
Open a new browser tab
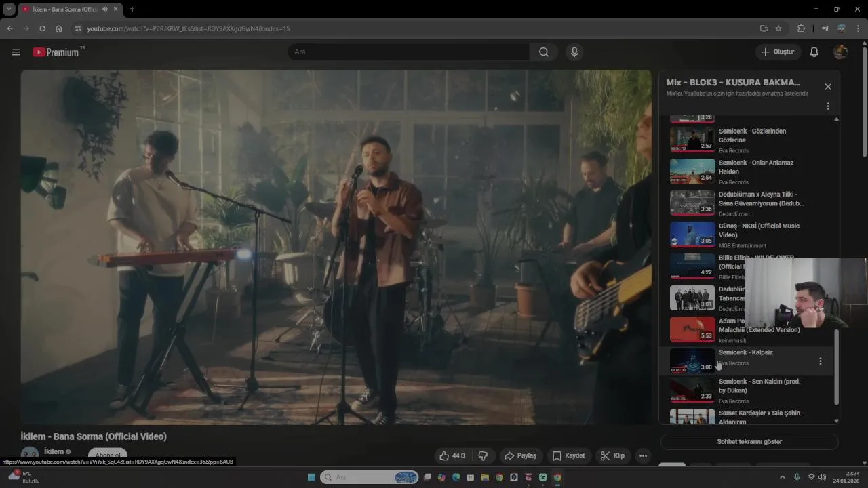pos(132,9)
